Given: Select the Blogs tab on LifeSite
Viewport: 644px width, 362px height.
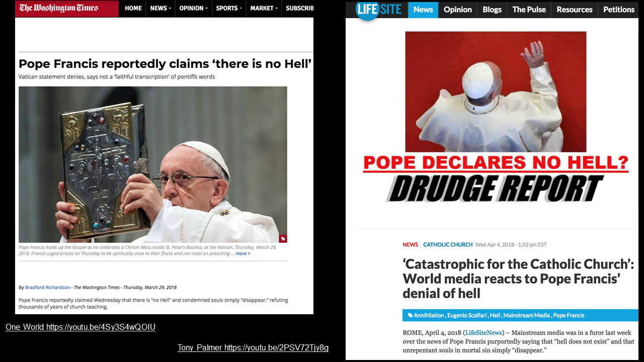Looking at the screenshot, I should point(492,10).
